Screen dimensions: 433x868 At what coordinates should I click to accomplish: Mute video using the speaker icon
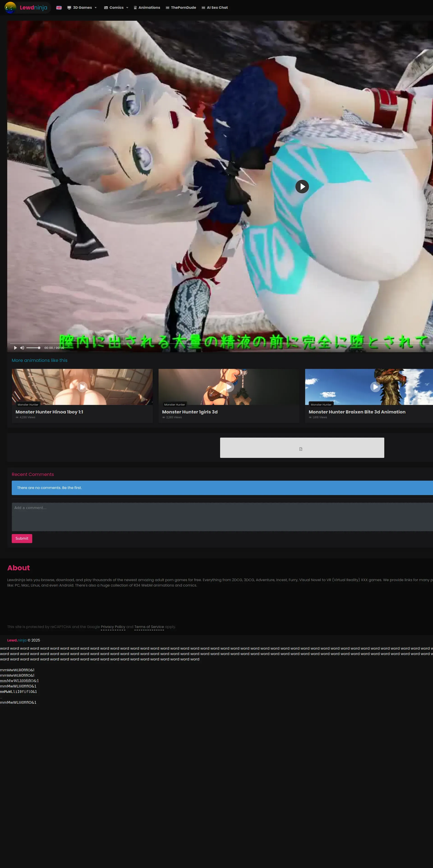point(22,348)
